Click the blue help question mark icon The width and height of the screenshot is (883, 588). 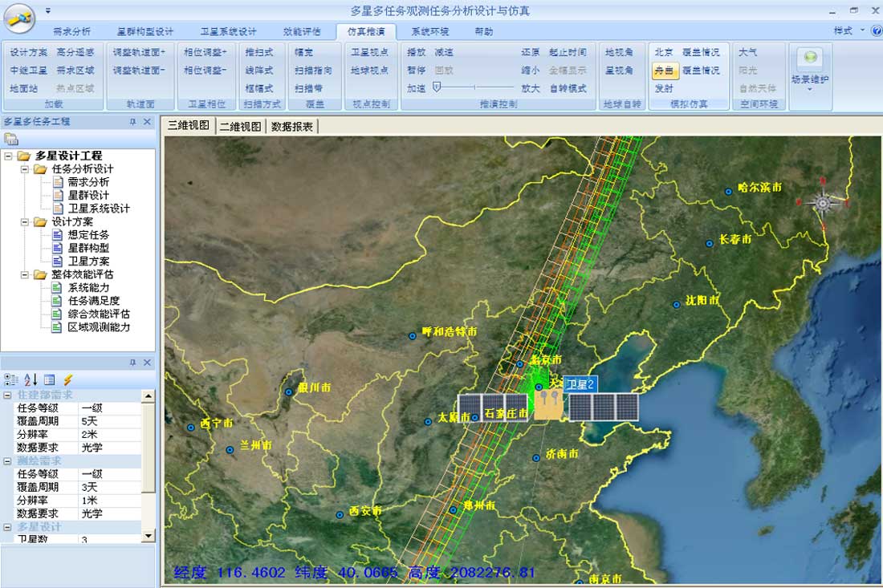(877, 31)
